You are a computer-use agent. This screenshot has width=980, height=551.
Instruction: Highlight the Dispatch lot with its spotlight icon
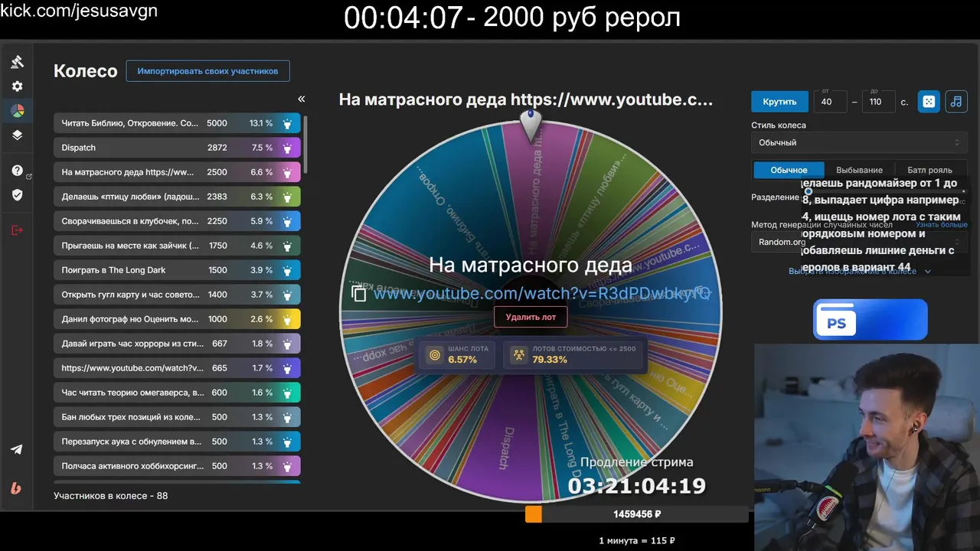pyautogui.click(x=287, y=148)
